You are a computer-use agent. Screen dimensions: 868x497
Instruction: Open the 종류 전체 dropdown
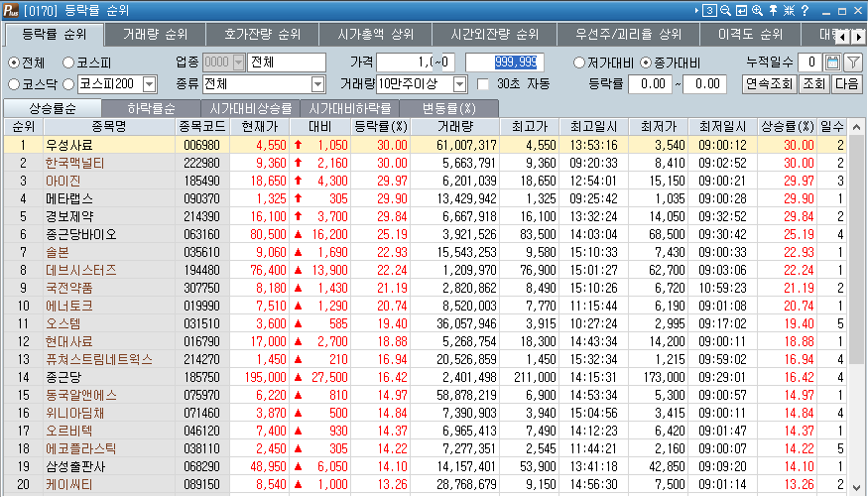tap(317, 84)
